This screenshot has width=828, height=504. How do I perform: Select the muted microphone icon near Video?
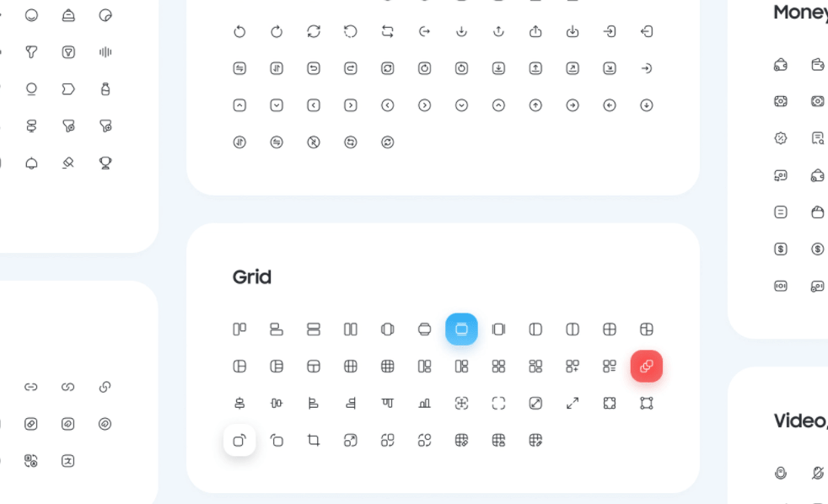click(x=817, y=473)
